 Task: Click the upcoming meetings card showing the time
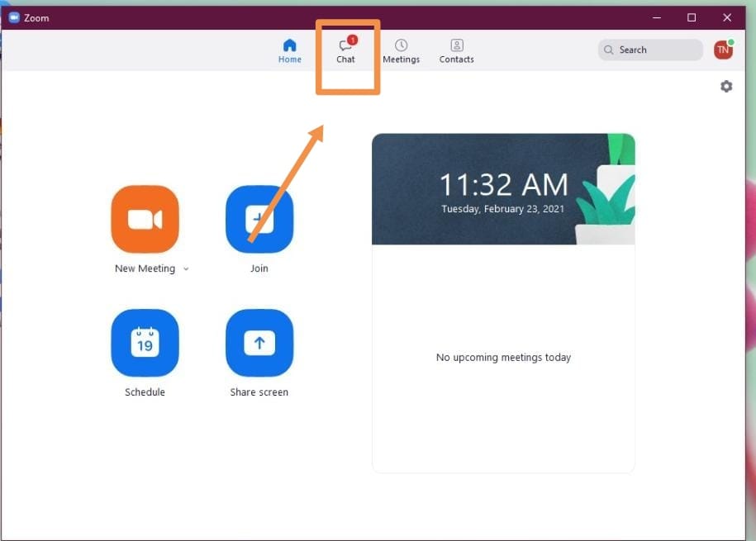503,188
